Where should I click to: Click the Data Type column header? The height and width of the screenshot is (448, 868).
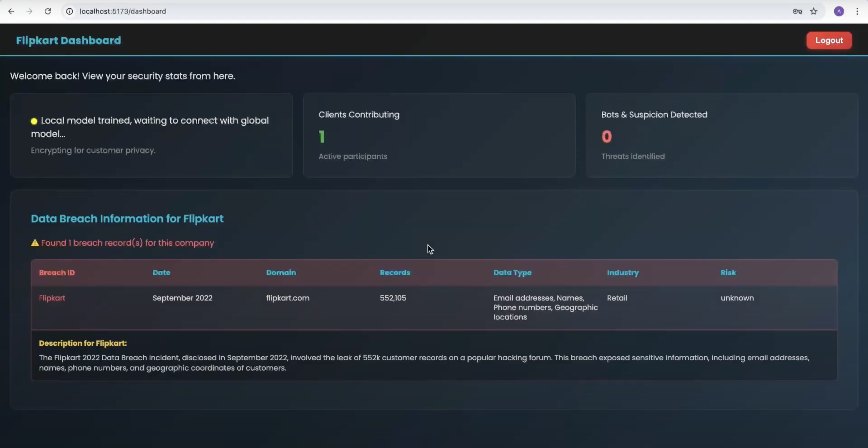pyautogui.click(x=512, y=273)
